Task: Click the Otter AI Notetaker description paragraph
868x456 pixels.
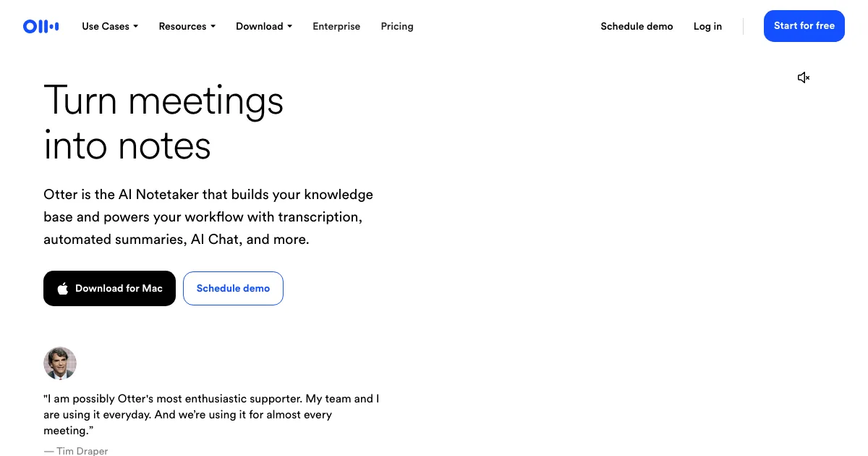Action: (x=208, y=217)
